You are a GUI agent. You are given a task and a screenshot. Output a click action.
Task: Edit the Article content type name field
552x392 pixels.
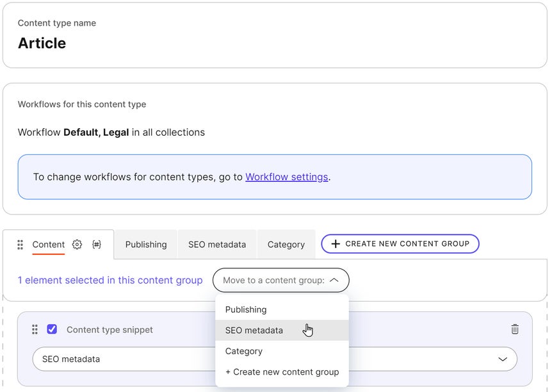(x=42, y=44)
